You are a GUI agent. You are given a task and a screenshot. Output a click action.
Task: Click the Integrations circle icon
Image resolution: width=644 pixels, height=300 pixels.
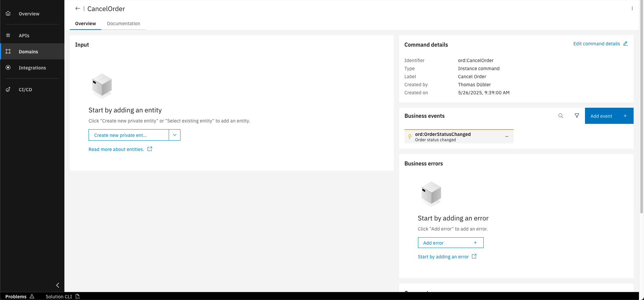[8, 67]
